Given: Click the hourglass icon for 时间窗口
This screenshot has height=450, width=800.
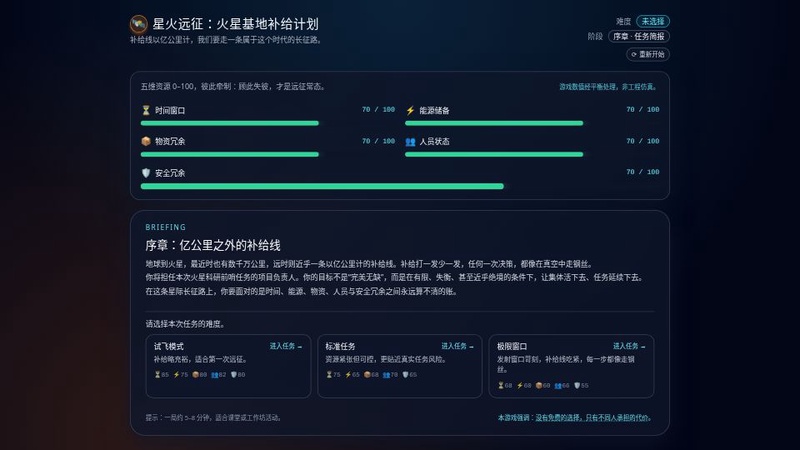Looking at the screenshot, I should coord(146,110).
